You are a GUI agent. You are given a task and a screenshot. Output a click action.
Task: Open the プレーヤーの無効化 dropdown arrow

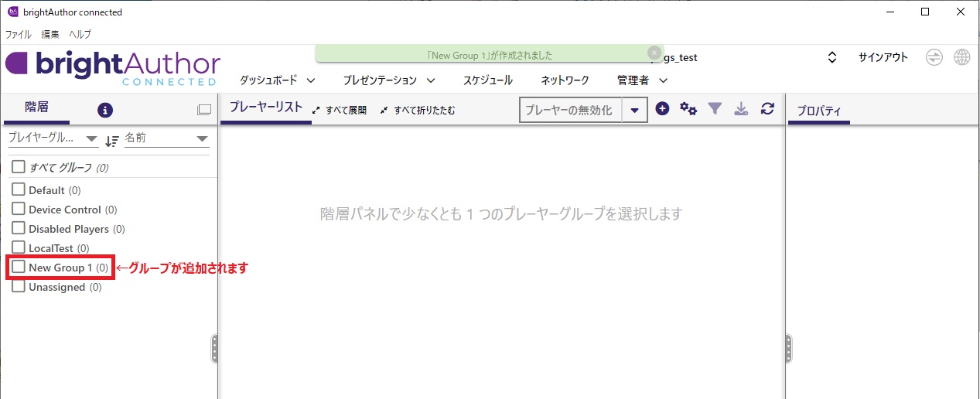(634, 110)
